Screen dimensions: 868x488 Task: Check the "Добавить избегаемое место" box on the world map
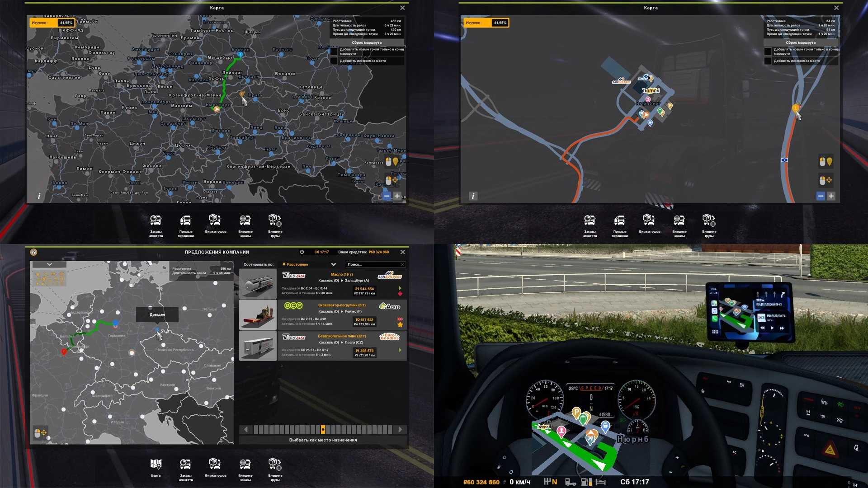click(x=335, y=60)
